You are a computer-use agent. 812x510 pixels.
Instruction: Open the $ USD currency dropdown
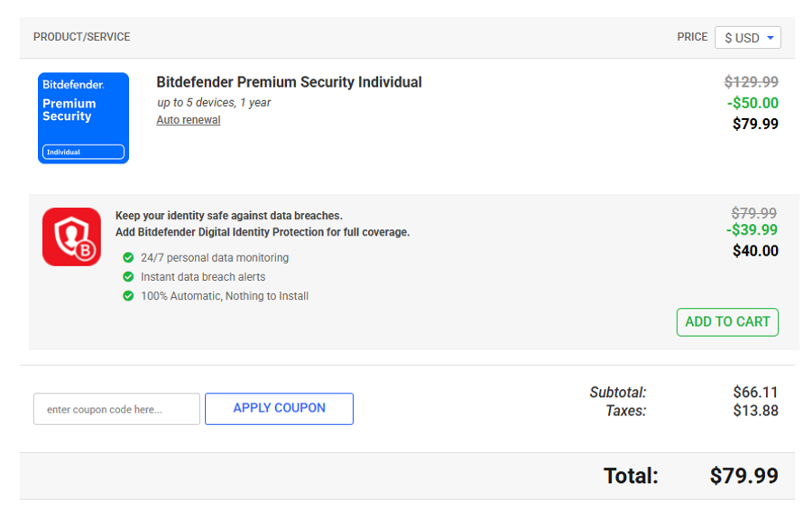[x=747, y=38]
